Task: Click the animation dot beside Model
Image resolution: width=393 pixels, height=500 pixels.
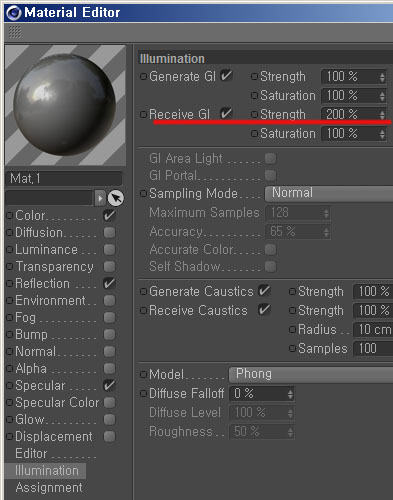Action: pos(143,374)
